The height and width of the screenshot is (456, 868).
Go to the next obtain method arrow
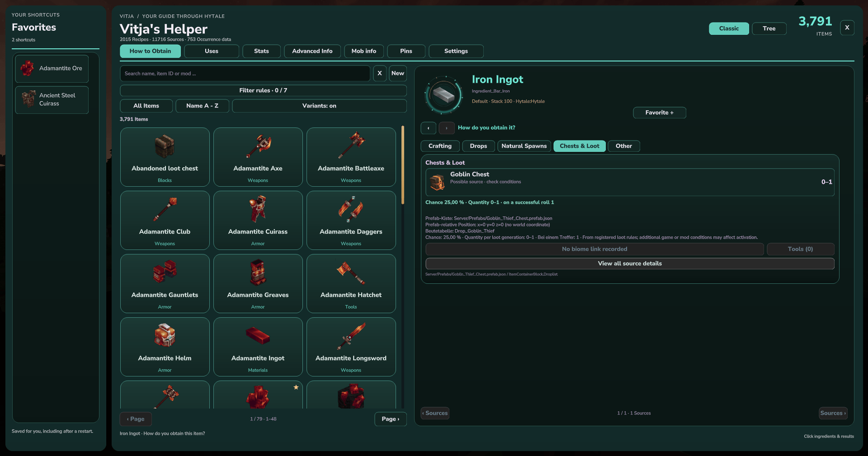pos(447,128)
